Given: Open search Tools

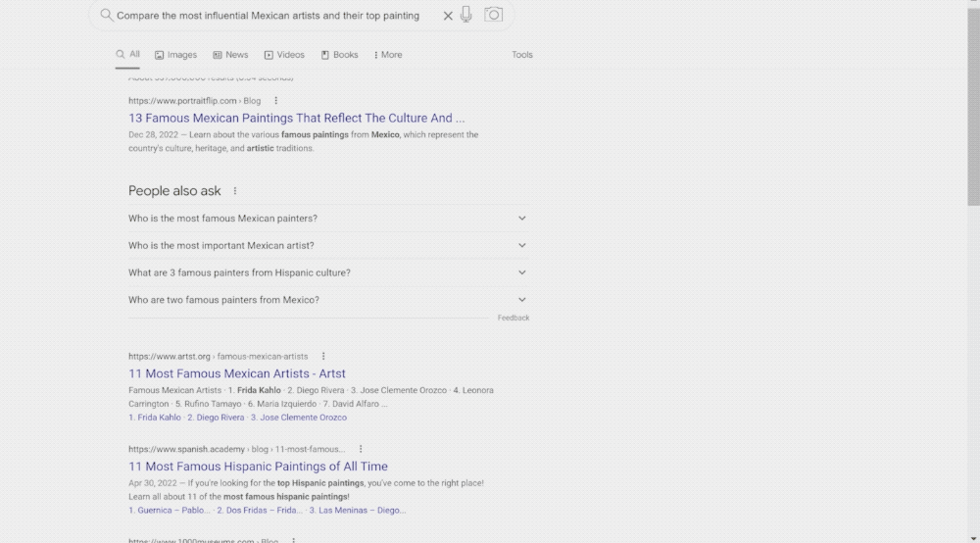Looking at the screenshot, I should pos(522,55).
